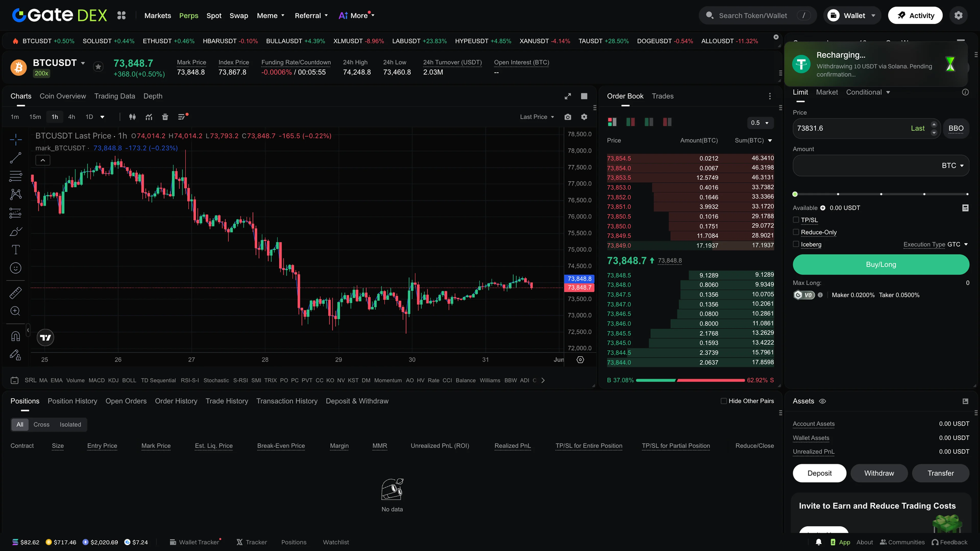This screenshot has width=980, height=551.
Task: Expand the BTCUSDT pair selector
Action: [x=83, y=63]
